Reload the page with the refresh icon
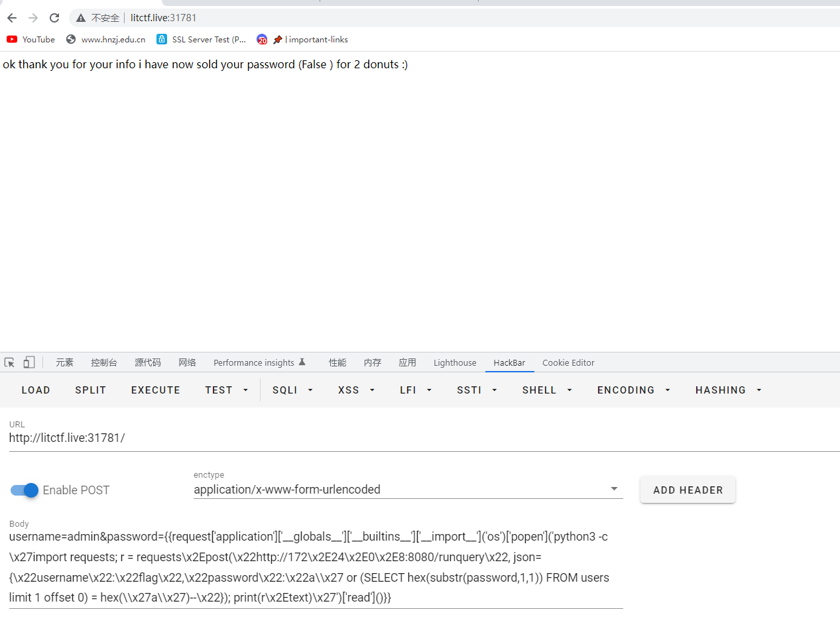840x644 pixels. tap(54, 18)
